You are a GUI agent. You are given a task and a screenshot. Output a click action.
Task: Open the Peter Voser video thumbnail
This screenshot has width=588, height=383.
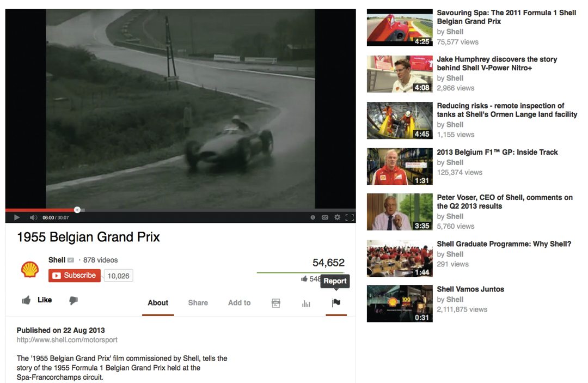pyautogui.click(x=400, y=212)
